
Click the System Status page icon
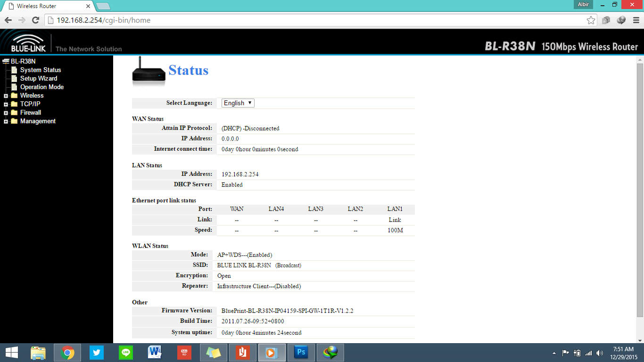[x=14, y=70]
